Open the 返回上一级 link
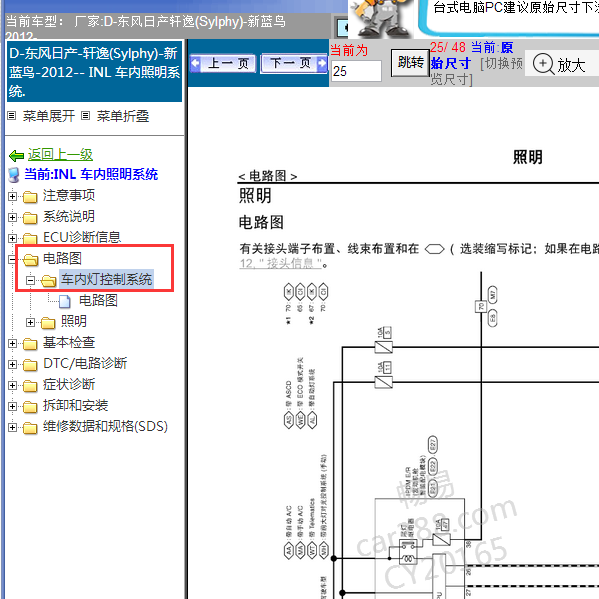Viewport: 599px width, 599px height. 60,155
